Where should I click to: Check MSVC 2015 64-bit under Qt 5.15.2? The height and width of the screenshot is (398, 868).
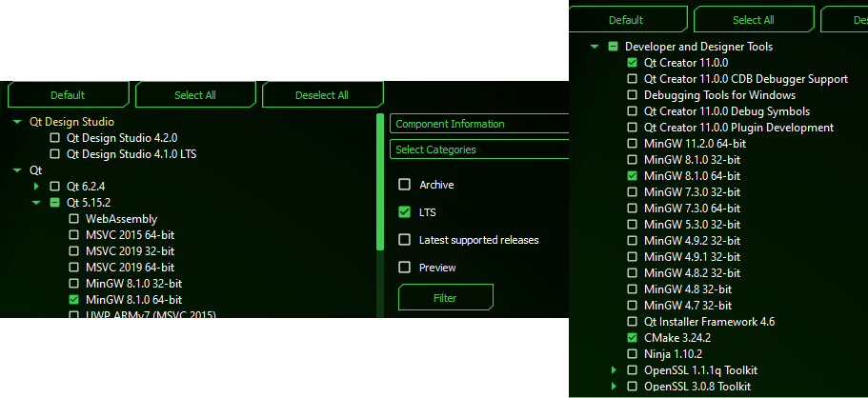[73, 234]
